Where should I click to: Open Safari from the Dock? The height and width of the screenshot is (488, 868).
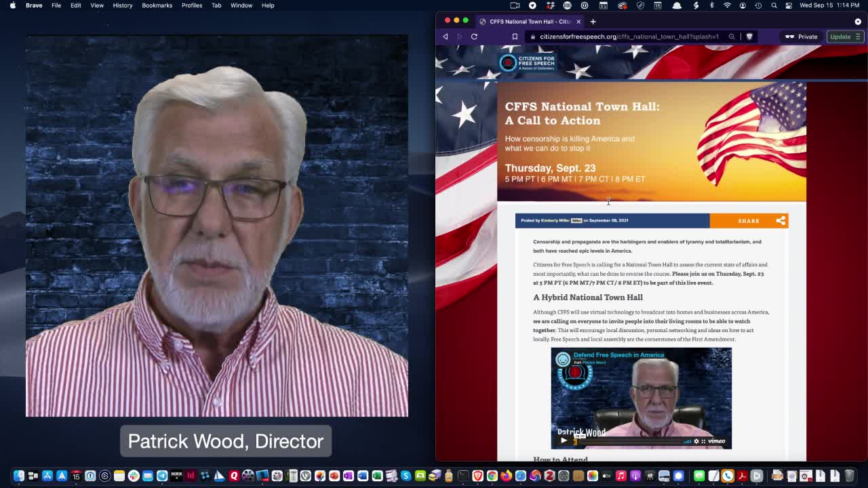(520, 476)
